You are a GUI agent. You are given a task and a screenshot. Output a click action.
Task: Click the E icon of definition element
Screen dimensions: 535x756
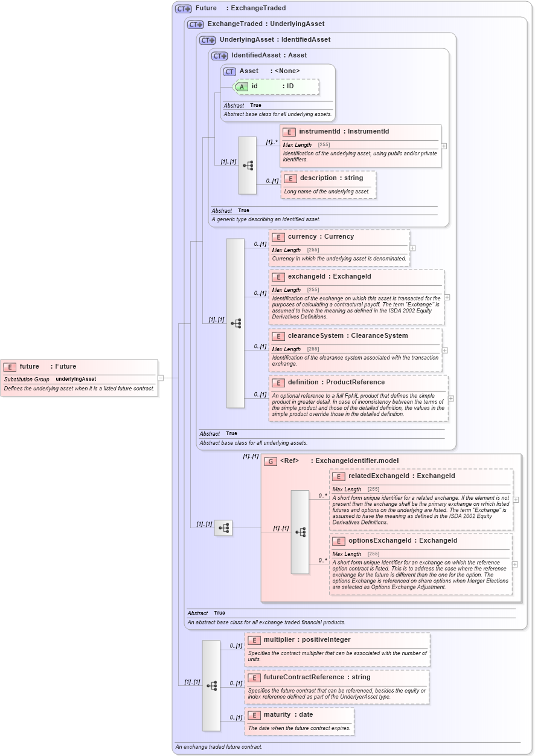click(278, 383)
